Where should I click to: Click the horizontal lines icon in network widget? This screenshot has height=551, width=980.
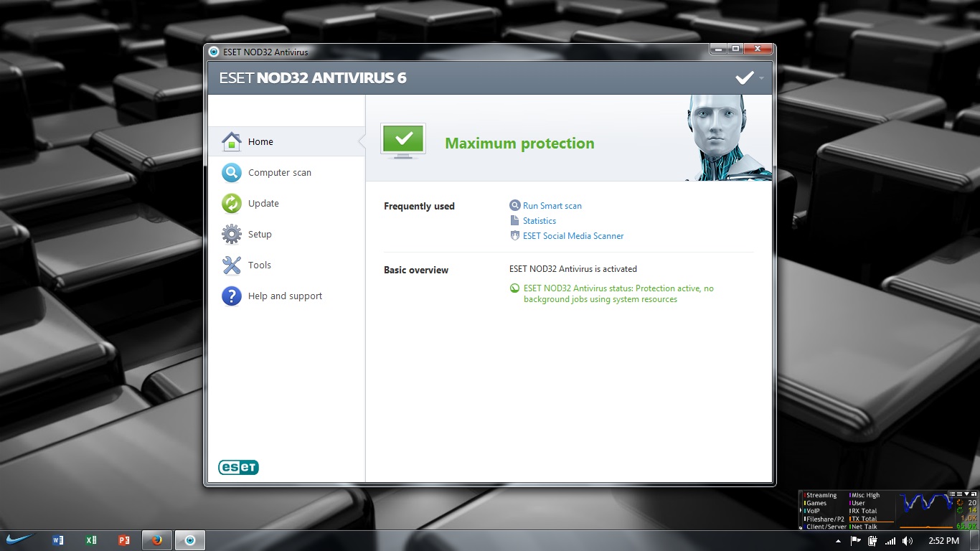pyautogui.click(x=959, y=494)
